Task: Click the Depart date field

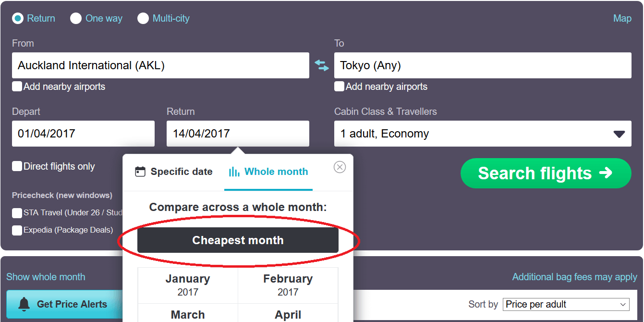Action: click(83, 134)
